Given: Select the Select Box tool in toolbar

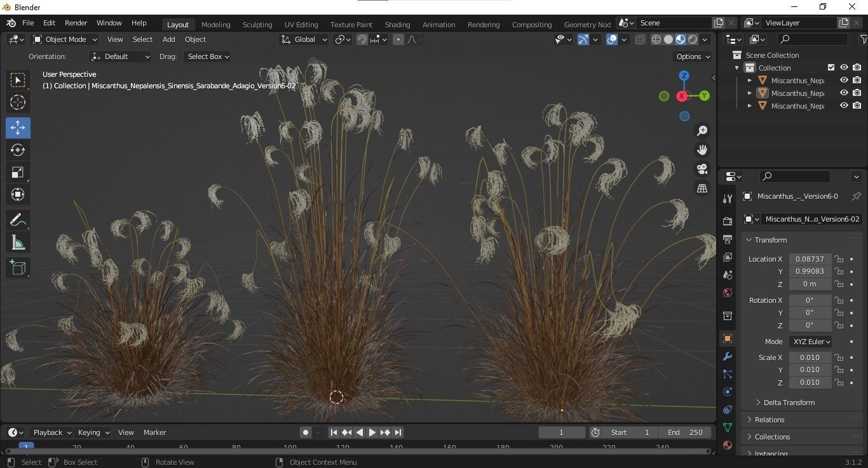Looking at the screenshot, I should pyautogui.click(x=18, y=79).
